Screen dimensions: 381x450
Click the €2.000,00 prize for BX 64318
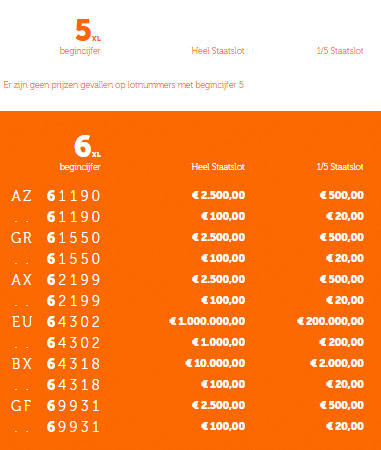click(337, 363)
